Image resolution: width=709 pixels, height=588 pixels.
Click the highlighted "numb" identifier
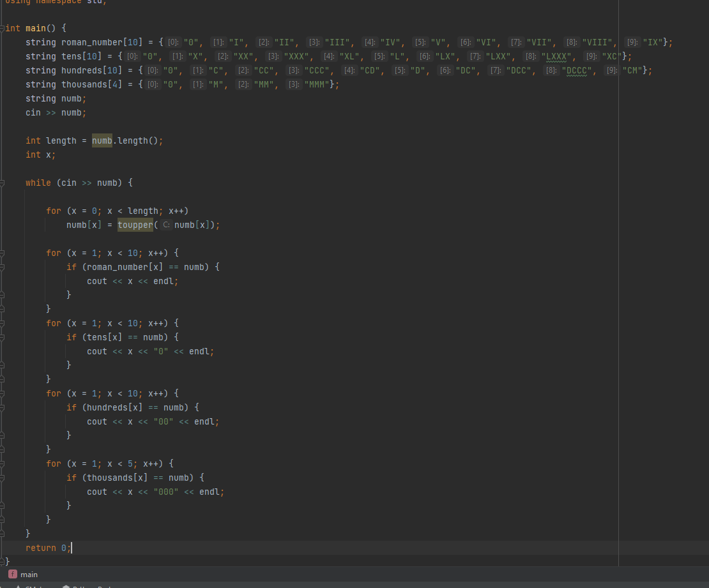[102, 140]
